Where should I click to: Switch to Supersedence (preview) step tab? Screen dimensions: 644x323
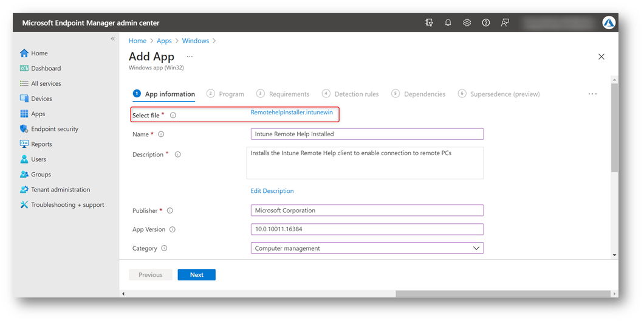click(499, 94)
